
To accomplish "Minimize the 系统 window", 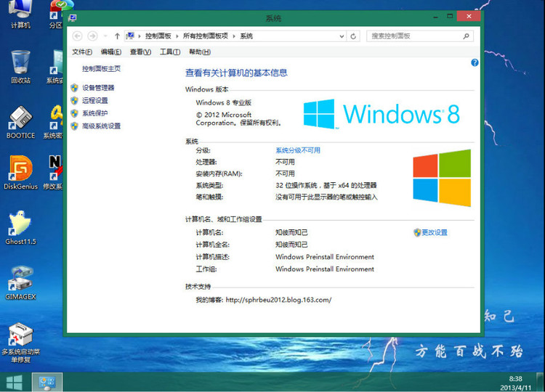I will 435,16.
